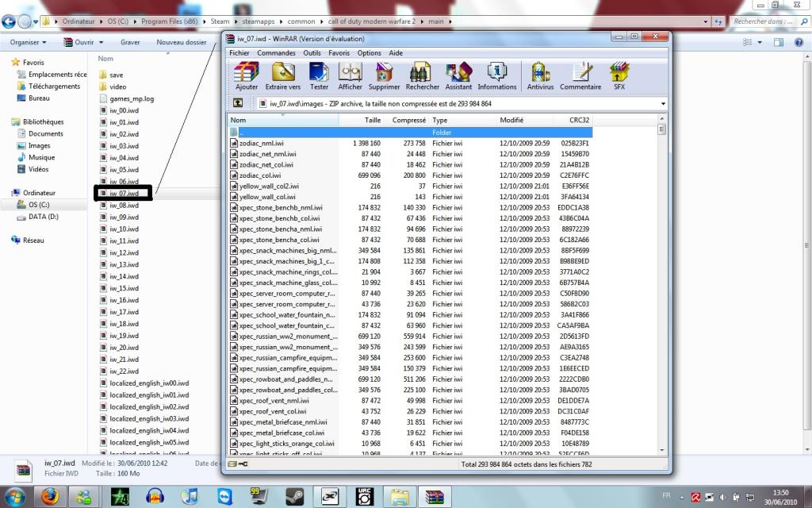
Task: Show hidden icons arrow in system tray
Action: click(682, 498)
